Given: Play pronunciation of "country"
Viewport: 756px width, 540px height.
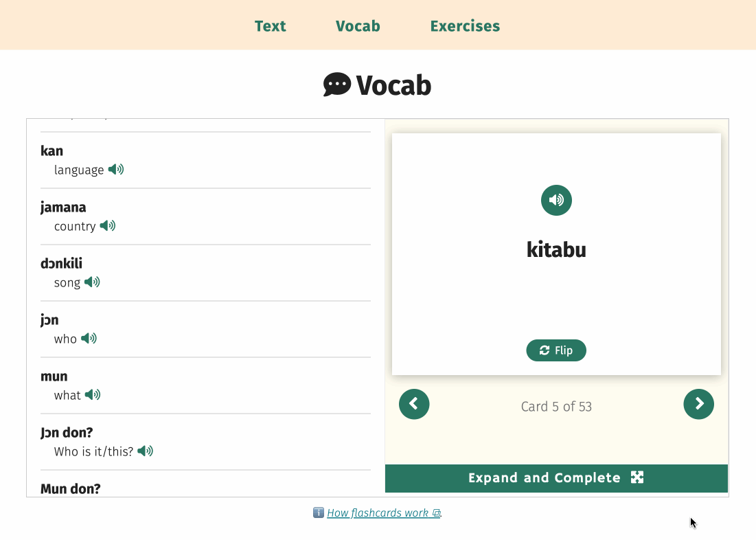Looking at the screenshot, I should [x=108, y=226].
